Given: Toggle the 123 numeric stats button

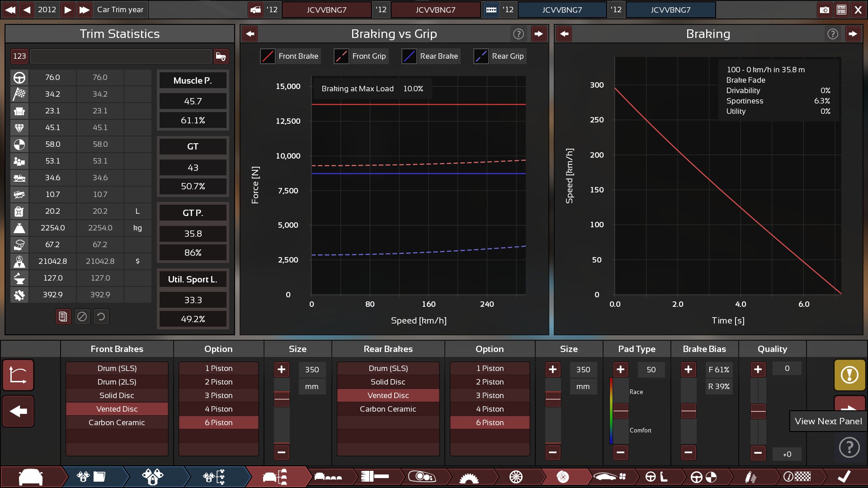Looking at the screenshot, I should [19, 56].
